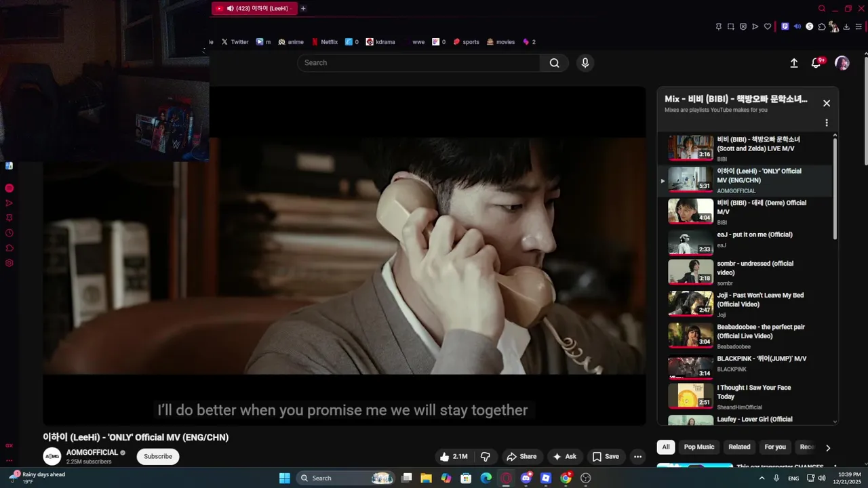
Task: Open the movies bookmarks folder
Action: [500, 42]
